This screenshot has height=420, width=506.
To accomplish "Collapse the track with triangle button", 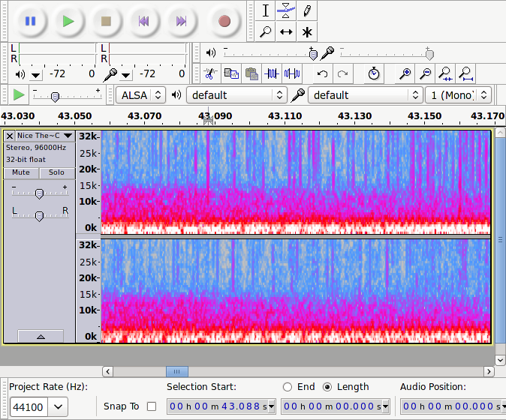I will (x=41, y=337).
